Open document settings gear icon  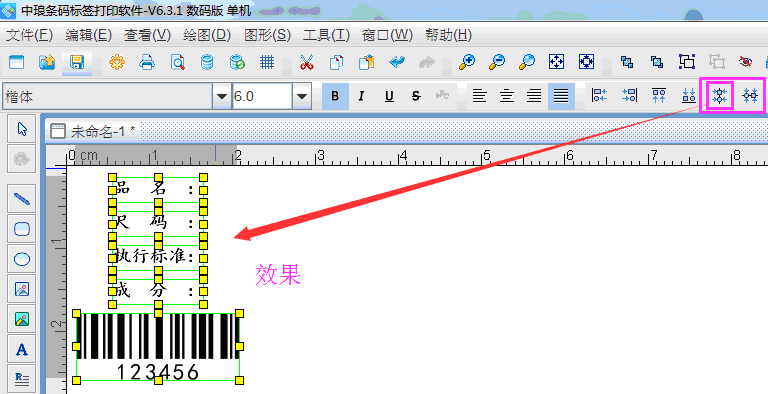[x=117, y=62]
